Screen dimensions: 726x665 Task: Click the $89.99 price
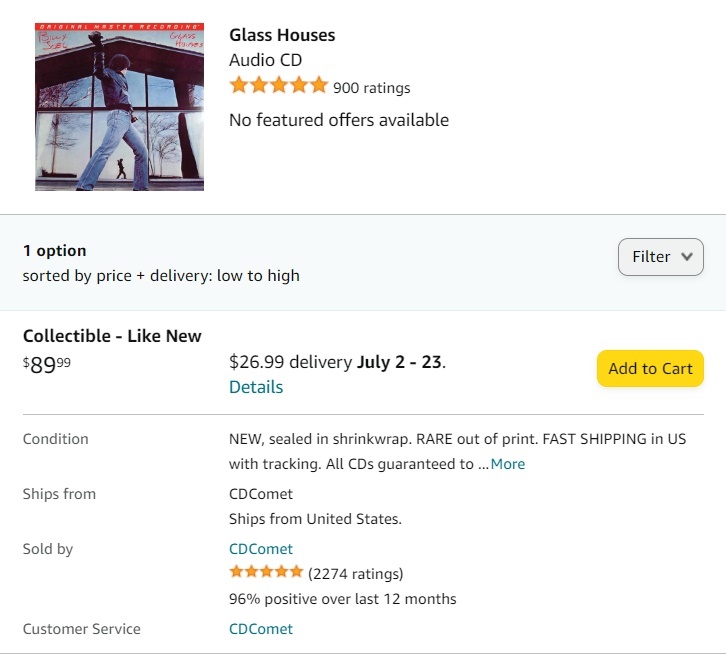click(47, 365)
